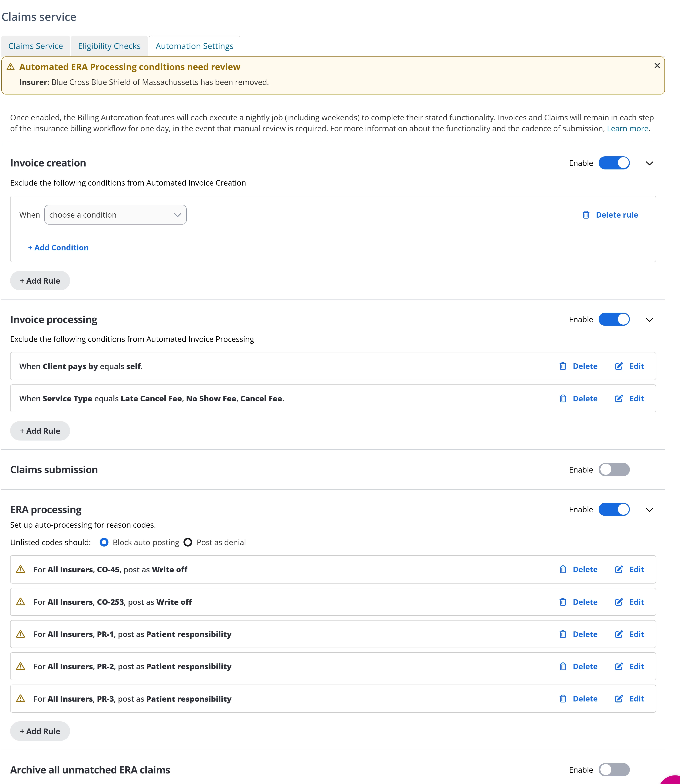Enable Archive all unmatched ERA claims toggle
The width and height of the screenshot is (680, 784).
pos(614,770)
